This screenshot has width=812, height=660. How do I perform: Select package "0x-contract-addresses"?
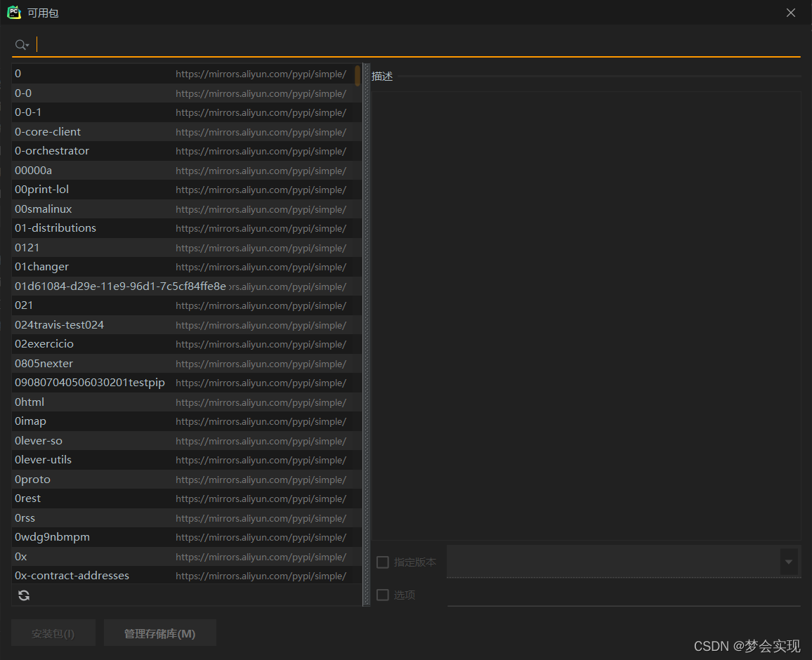(x=186, y=576)
